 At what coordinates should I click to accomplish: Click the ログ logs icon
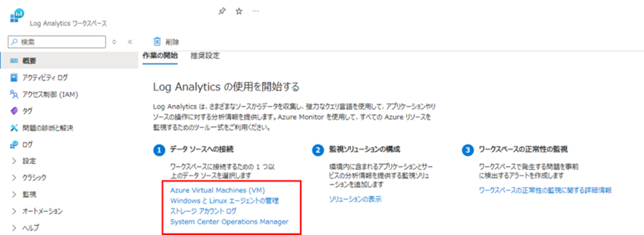coord(14,145)
